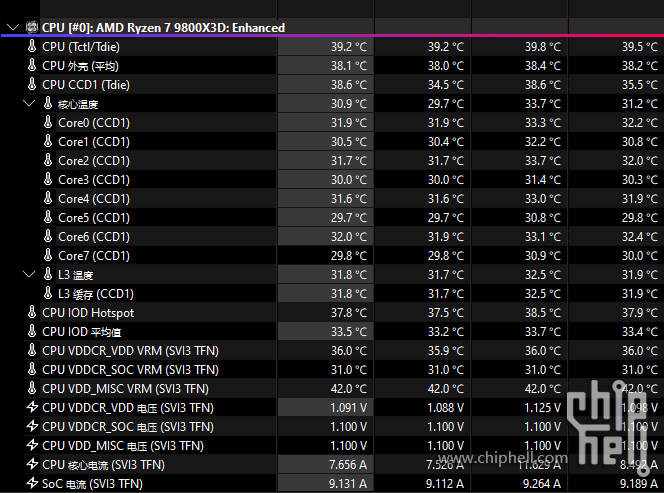Select CPU VDDCR_VDD VRM (SVI3 TFN) label
The height and width of the screenshot is (493, 664).
click(130, 351)
